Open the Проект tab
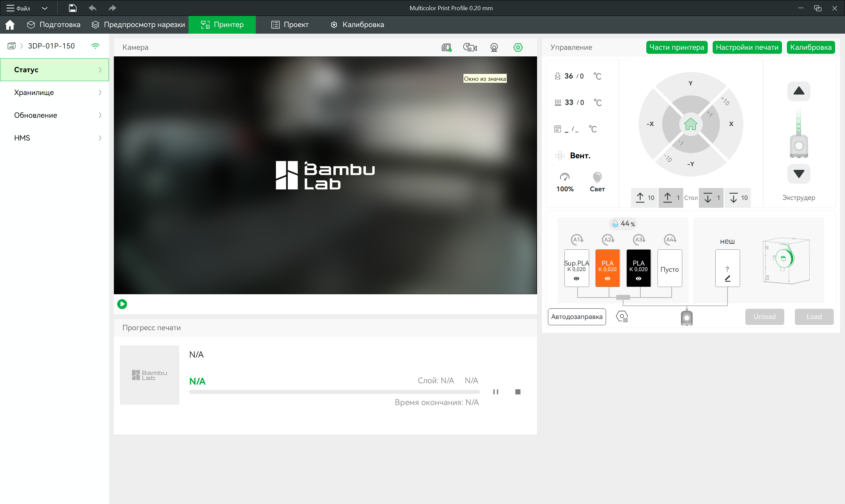Image resolution: width=845 pixels, height=504 pixels. pos(290,24)
